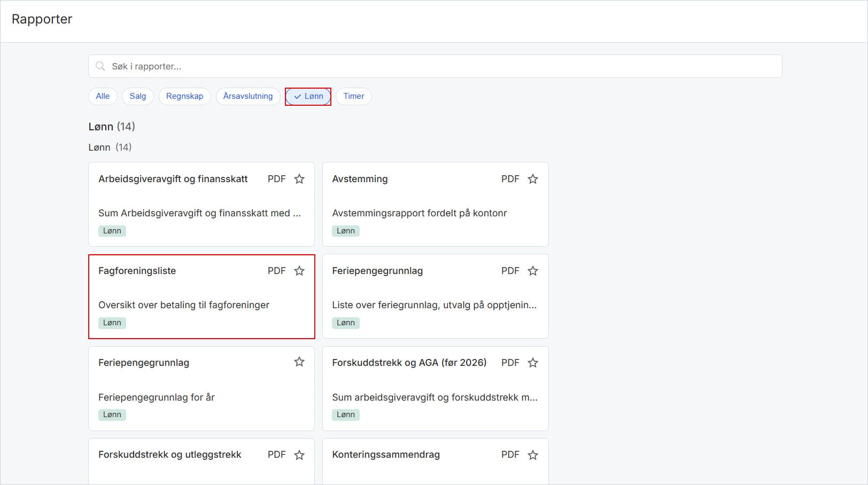
Task: Star the Avstemming report
Action: [x=533, y=179]
